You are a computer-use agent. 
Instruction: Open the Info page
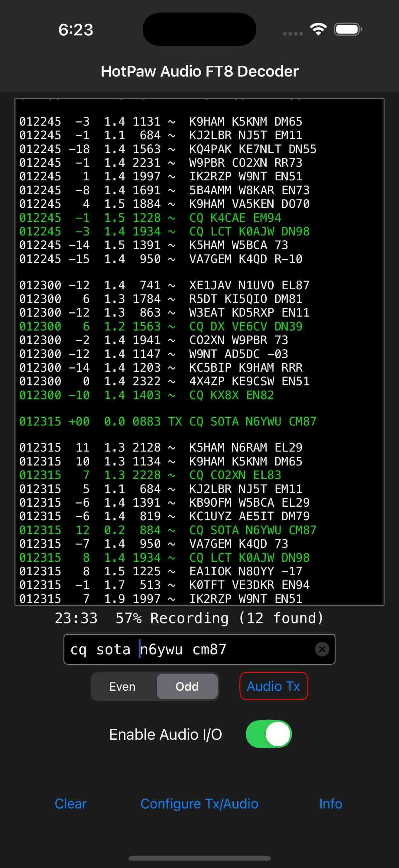[331, 804]
